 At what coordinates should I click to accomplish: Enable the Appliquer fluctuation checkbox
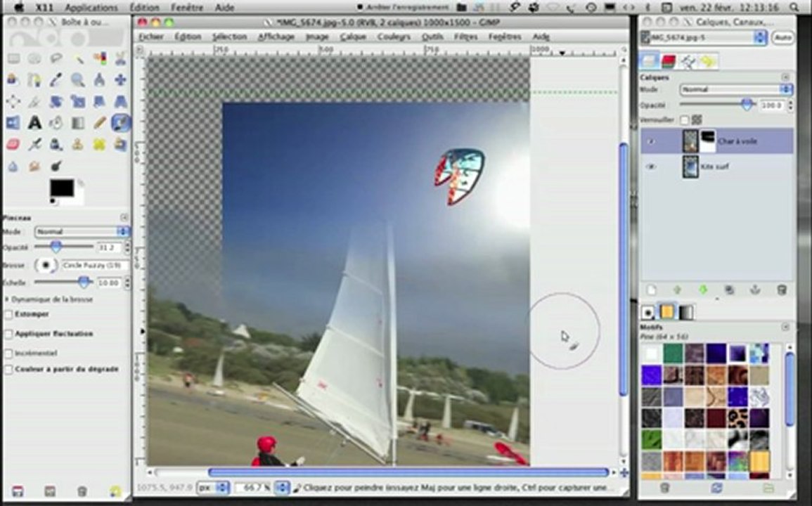tap(8, 334)
